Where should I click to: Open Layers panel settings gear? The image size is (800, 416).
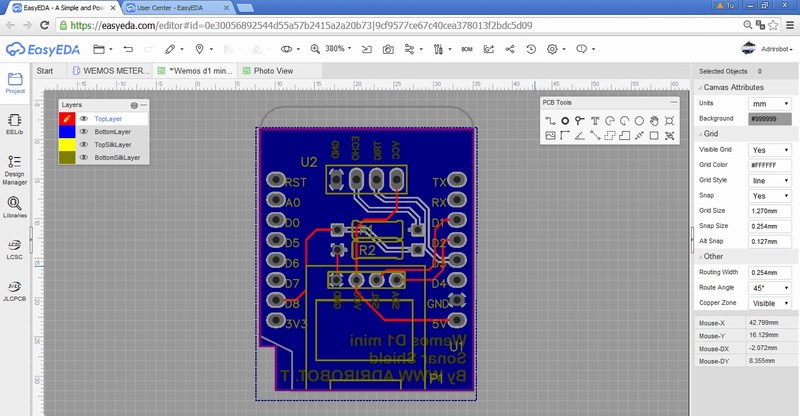pos(134,105)
